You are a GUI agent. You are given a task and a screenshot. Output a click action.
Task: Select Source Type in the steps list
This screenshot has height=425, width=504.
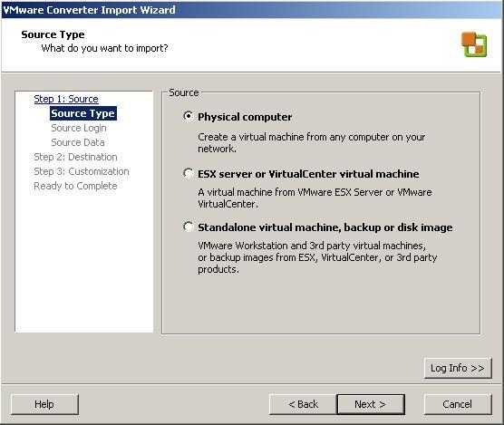click(82, 113)
